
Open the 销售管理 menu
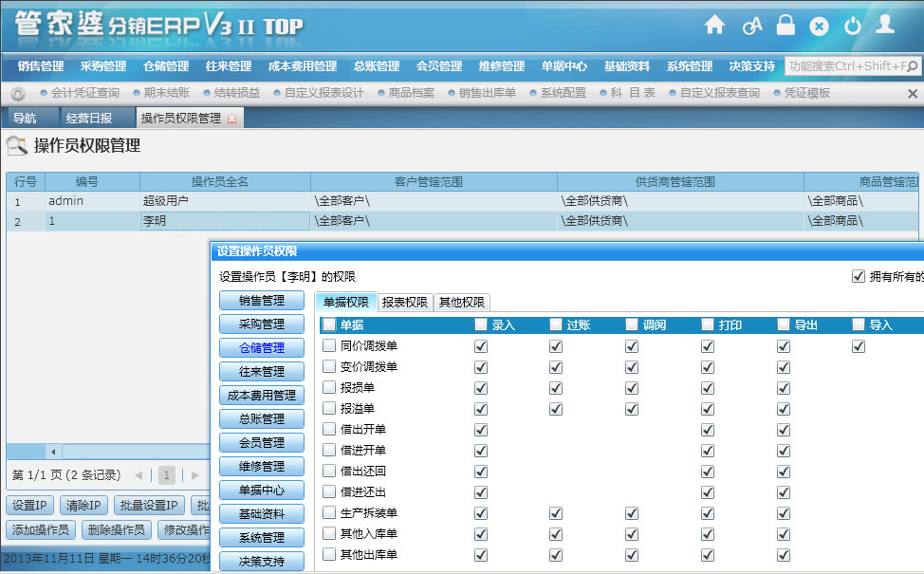(x=41, y=66)
